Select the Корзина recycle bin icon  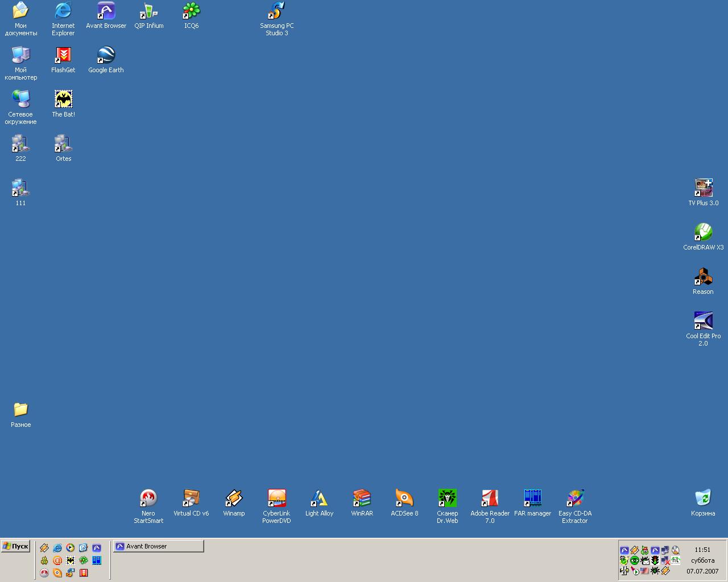click(703, 503)
